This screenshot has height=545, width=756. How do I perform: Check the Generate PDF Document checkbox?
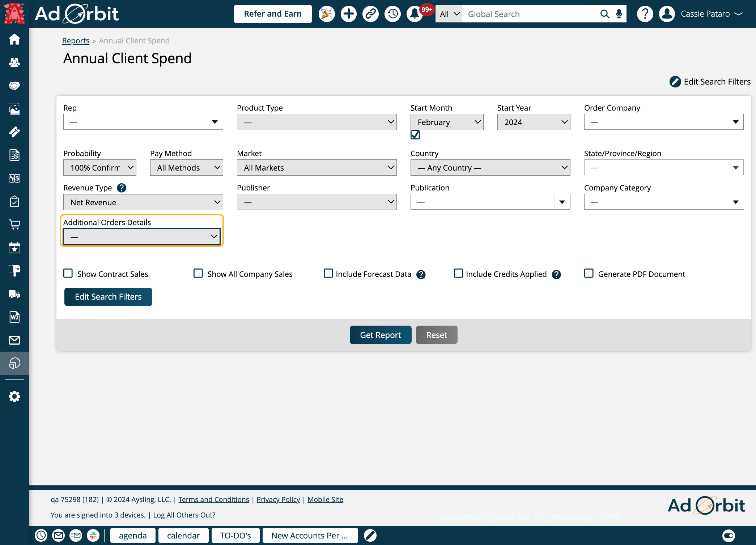pos(589,273)
